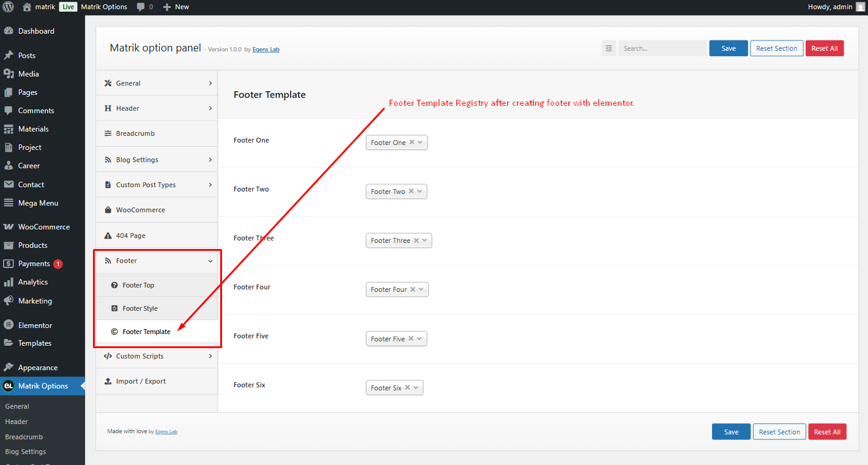Click the top Save button
The image size is (868, 465).
click(x=729, y=48)
